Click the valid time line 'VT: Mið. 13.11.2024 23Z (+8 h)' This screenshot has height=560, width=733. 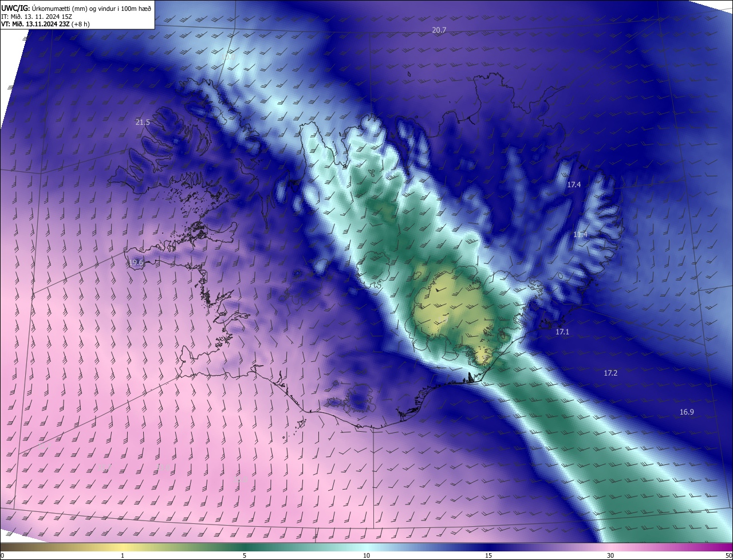click(45, 24)
